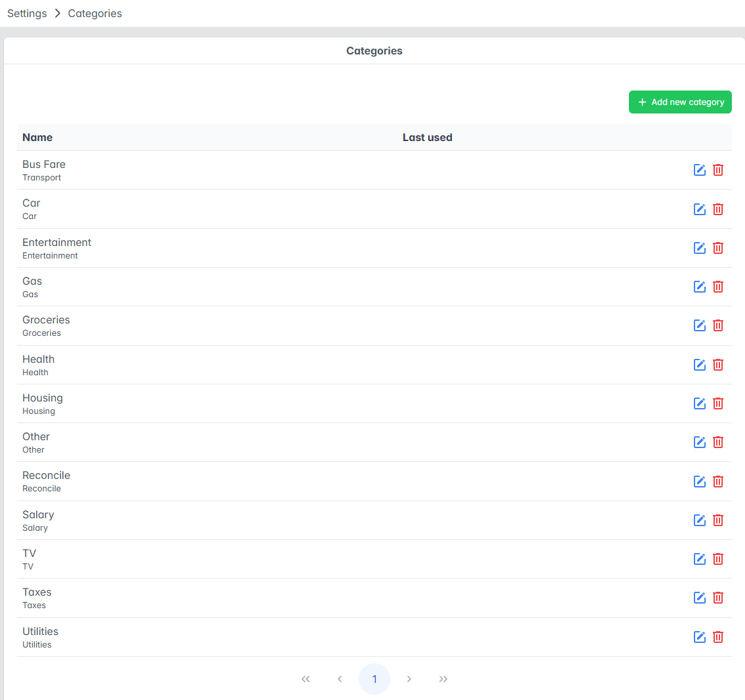Select the Groceries category name
This screenshot has width=745, height=700.
[46, 320]
